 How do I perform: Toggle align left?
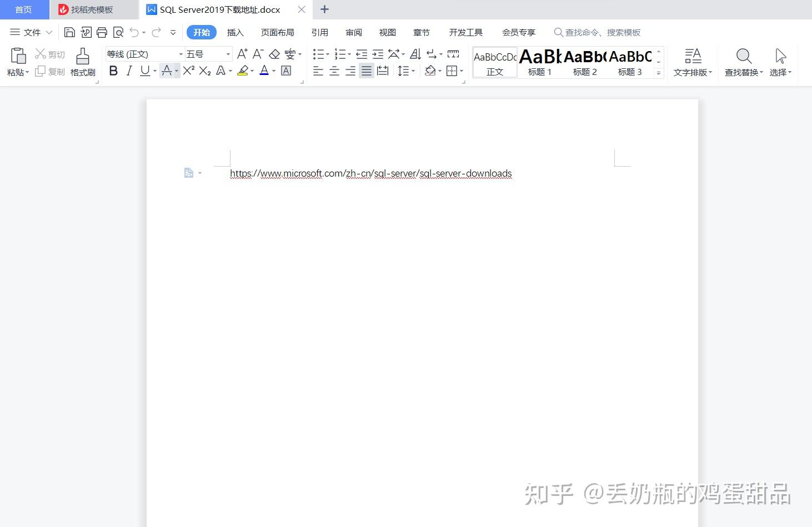pos(318,71)
